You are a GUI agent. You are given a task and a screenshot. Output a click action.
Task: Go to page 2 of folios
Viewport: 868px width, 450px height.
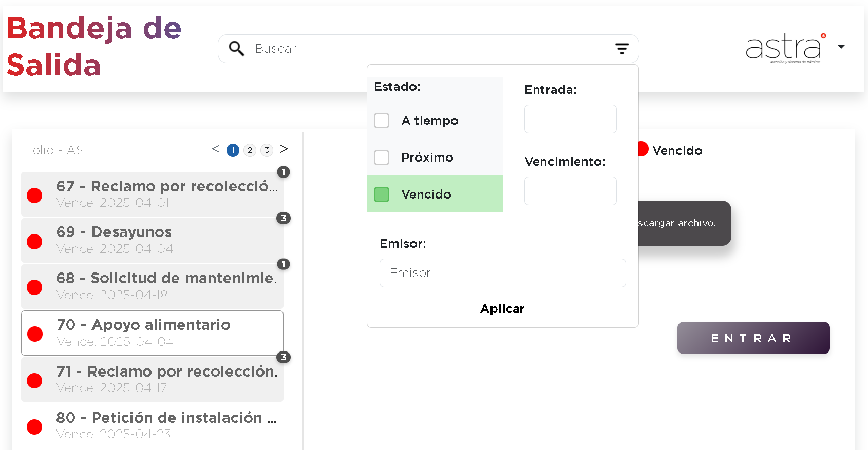coord(250,150)
